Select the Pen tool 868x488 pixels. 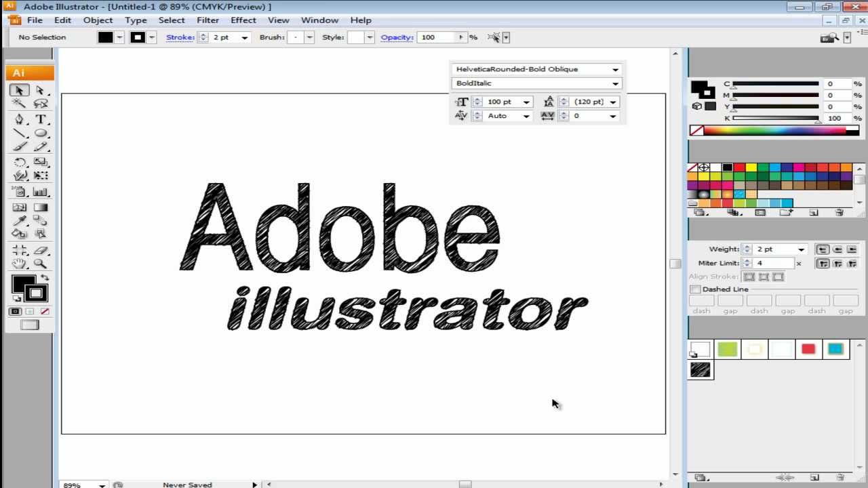pyautogui.click(x=18, y=119)
